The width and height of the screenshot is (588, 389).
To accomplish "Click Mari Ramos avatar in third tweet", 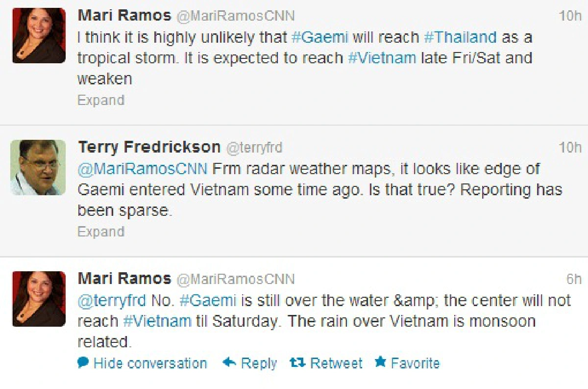I will pos(39,299).
